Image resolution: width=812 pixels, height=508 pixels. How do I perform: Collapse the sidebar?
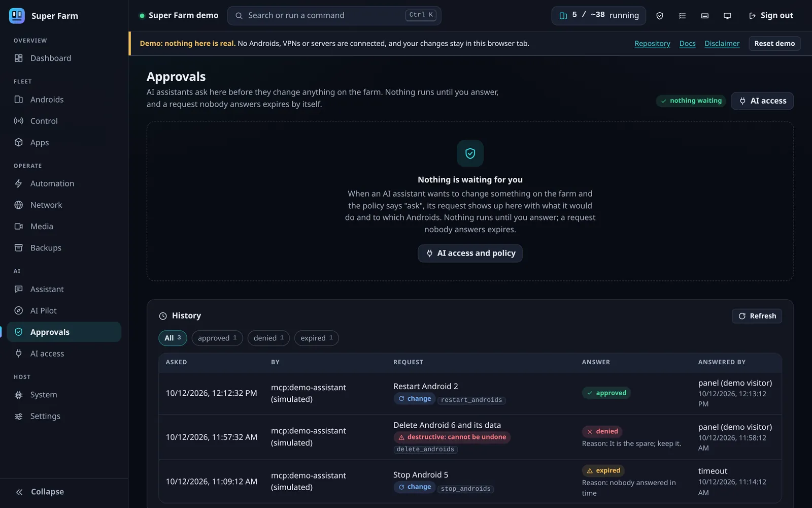point(64,492)
